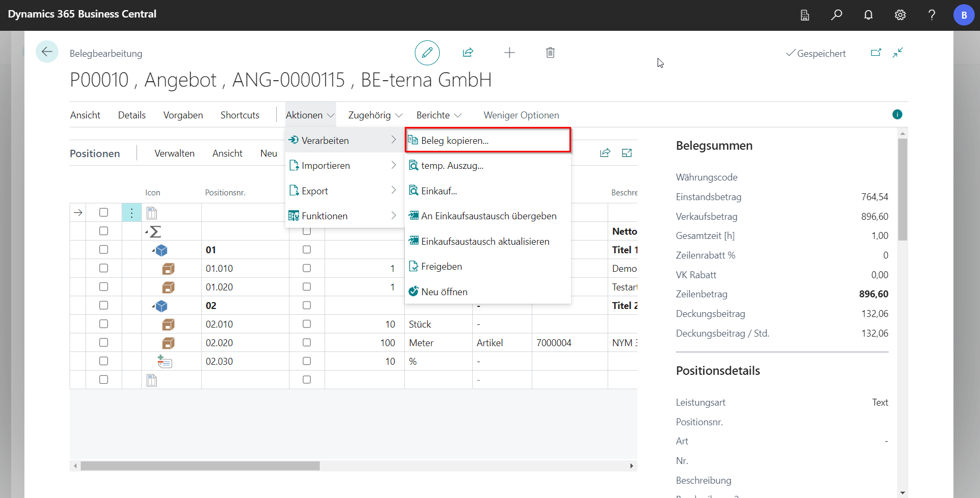Click Weniger Optionen link

521,115
